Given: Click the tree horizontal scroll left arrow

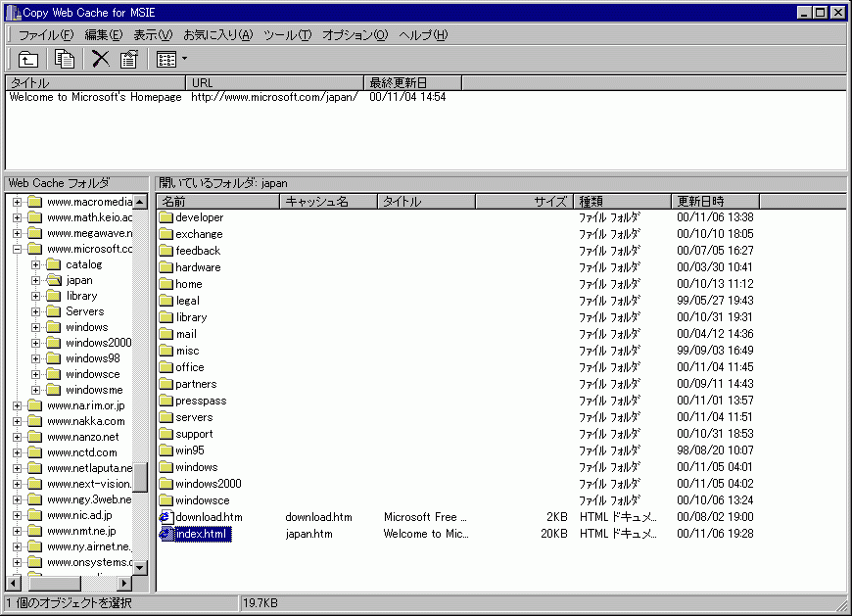Looking at the screenshot, I should point(14,584).
